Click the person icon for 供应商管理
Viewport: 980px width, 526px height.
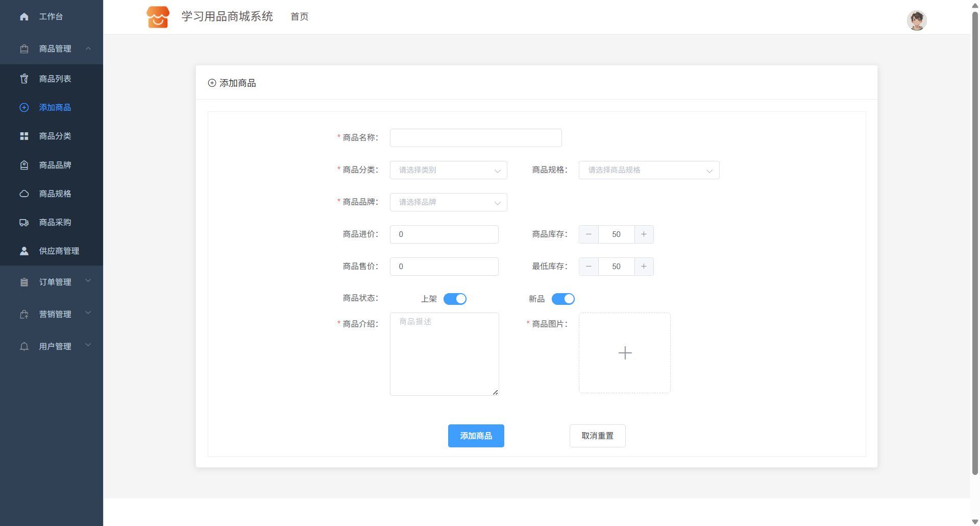24,251
